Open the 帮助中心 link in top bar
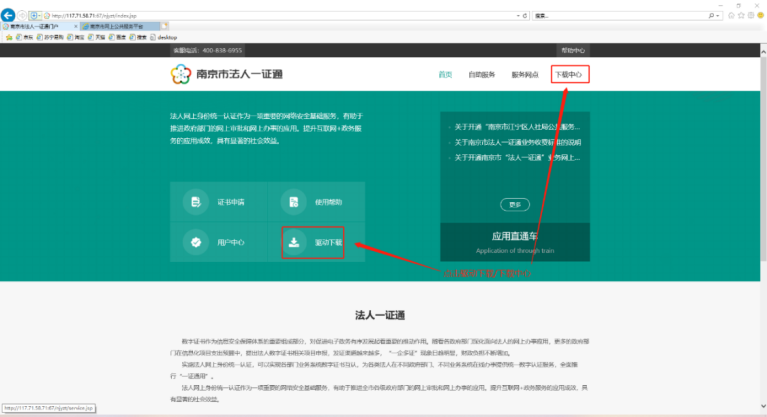Viewport: 767px width, 417px height. (572, 49)
